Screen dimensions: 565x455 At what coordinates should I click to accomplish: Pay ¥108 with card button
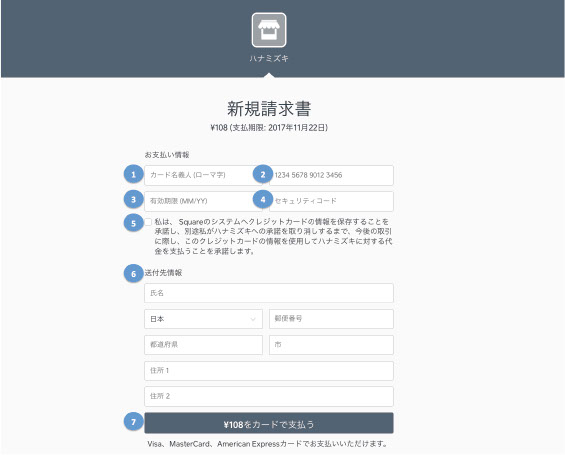[x=269, y=423]
